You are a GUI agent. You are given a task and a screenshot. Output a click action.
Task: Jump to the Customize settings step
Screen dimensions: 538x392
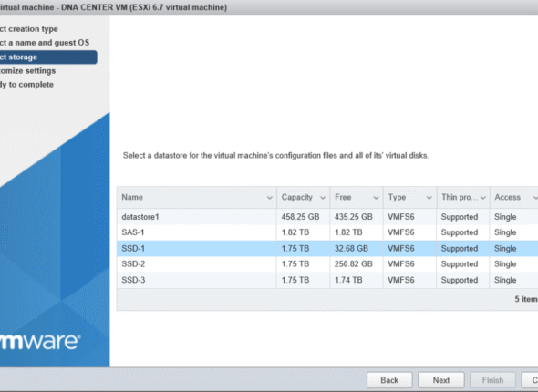click(27, 70)
